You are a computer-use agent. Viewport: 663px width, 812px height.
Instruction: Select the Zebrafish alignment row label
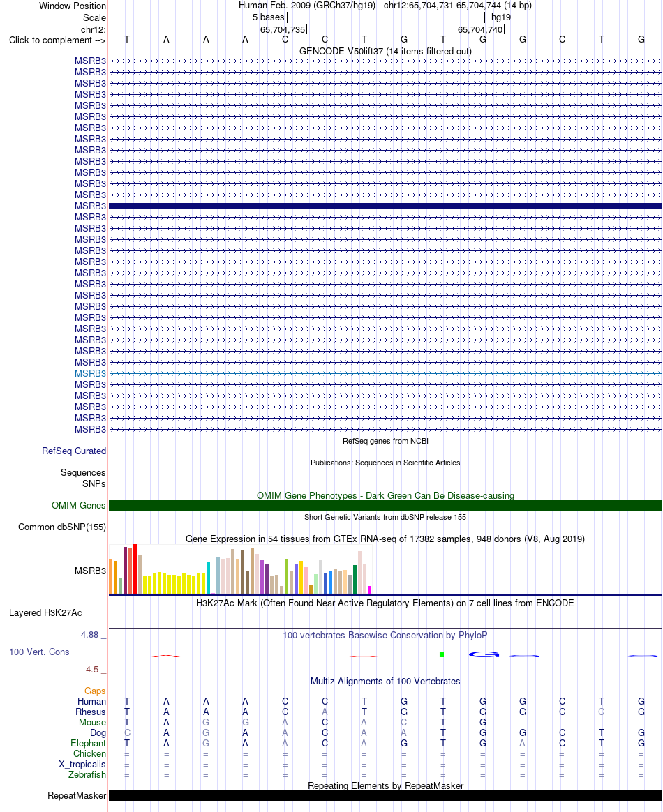tap(87, 775)
